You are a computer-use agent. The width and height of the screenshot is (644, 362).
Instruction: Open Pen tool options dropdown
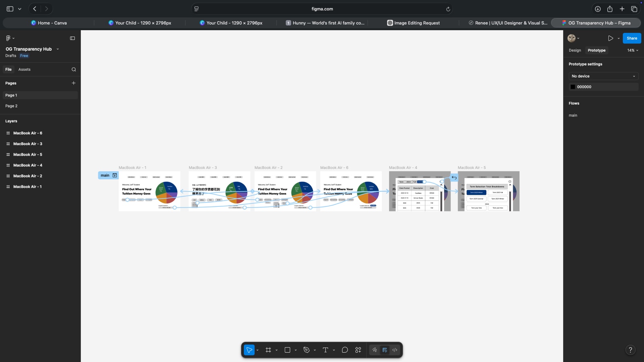pyautogui.click(x=315, y=350)
